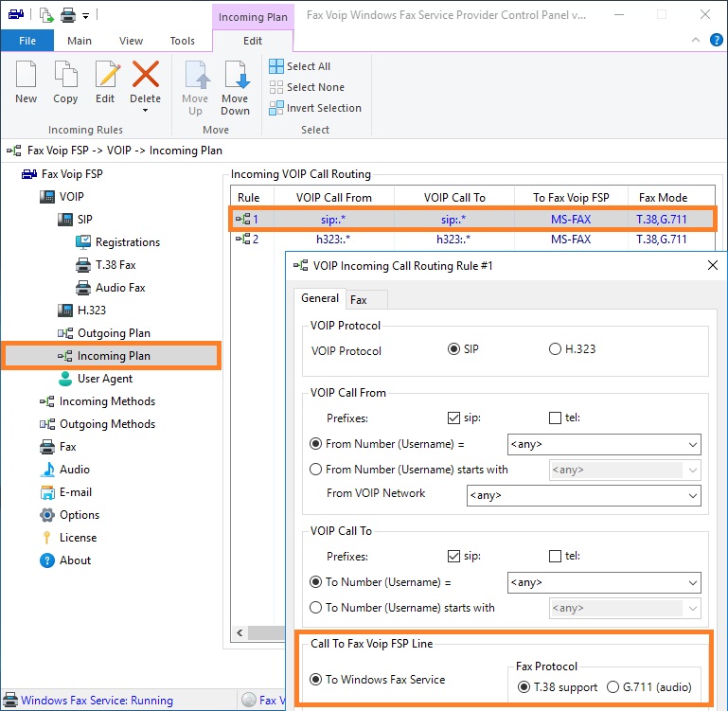Select To Windows Fax Service radio
This screenshot has width=728, height=711.
[x=315, y=680]
